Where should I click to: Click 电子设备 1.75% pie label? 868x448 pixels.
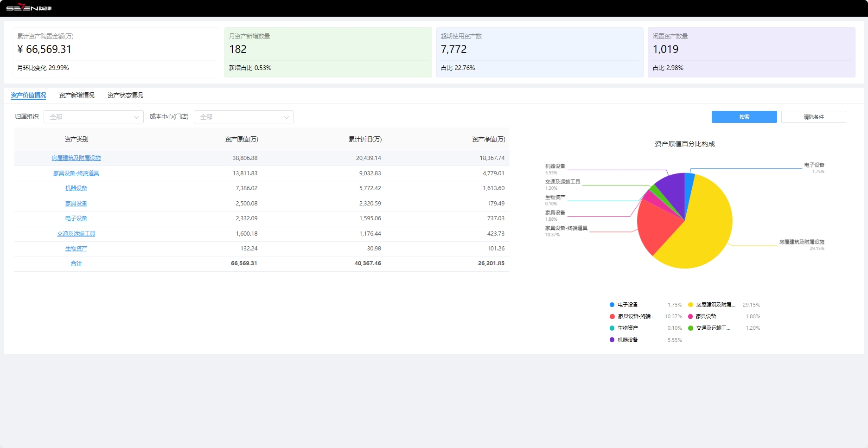pos(814,168)
